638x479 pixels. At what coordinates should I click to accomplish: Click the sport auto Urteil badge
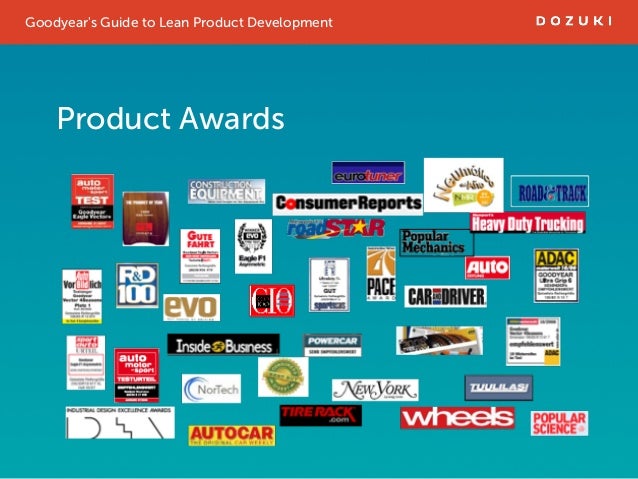[86, 363]
